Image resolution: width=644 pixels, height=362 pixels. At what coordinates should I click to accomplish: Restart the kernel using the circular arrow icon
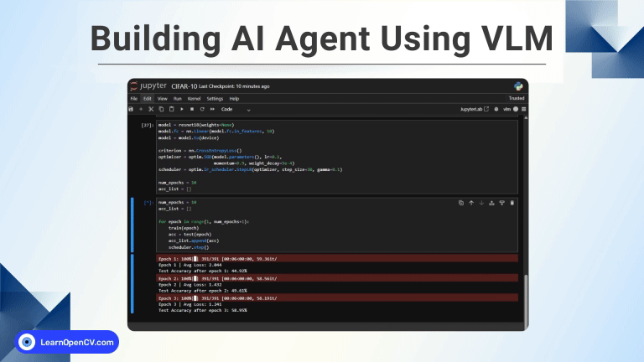click(x=202, y=109)
